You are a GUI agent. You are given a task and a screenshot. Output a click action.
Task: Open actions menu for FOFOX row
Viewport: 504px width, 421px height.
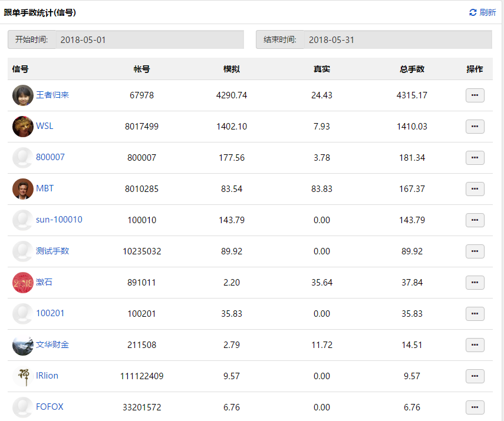(x=475, y=407)
